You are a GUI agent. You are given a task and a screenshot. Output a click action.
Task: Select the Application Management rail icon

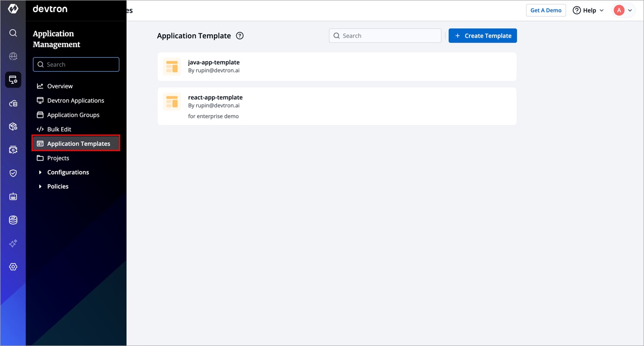pyautogui.click(x=13, y=80)
